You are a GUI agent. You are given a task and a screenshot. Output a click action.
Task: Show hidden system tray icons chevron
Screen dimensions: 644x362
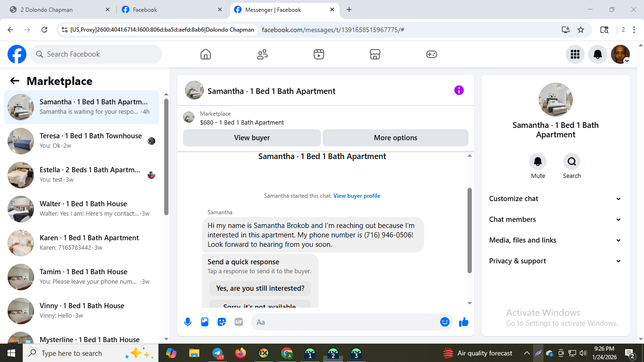[527, 353]
